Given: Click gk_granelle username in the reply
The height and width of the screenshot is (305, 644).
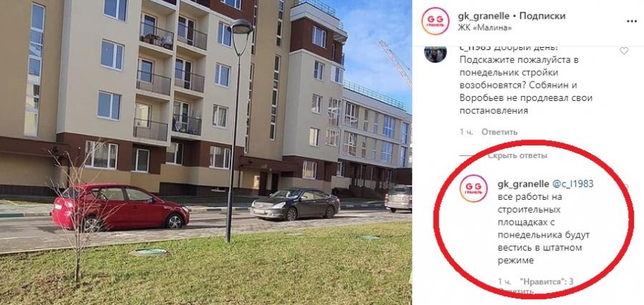Looking at the screenshot, I should pos(523,183).
